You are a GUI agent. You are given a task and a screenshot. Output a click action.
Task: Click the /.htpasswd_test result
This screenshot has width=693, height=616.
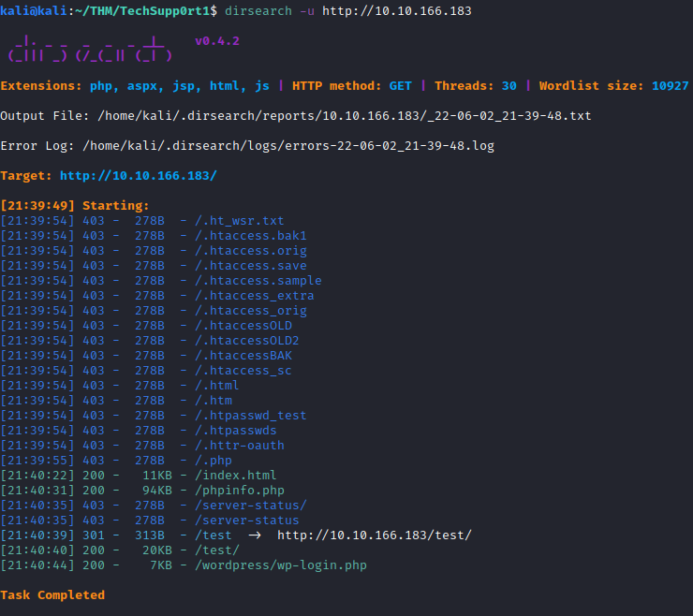[x=250, y=416]
